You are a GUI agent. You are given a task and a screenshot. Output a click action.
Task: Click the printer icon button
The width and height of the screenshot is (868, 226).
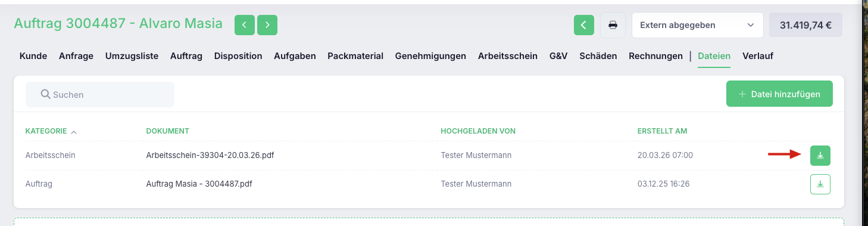point(613,25)
